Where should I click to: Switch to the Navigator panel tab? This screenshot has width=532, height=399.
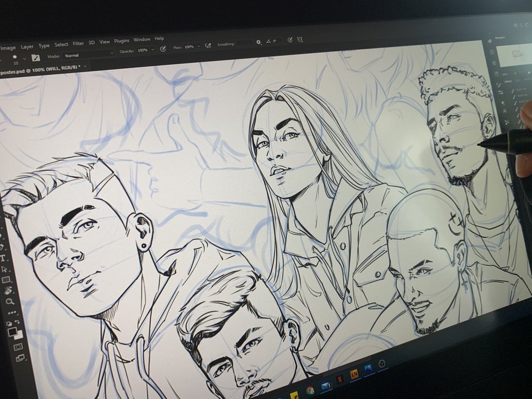[x=500, y=38]
